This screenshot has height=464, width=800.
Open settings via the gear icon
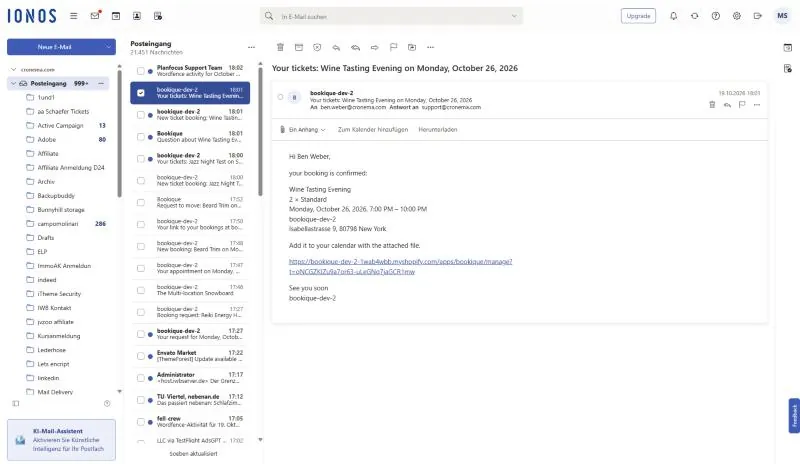tap(737, 16)
